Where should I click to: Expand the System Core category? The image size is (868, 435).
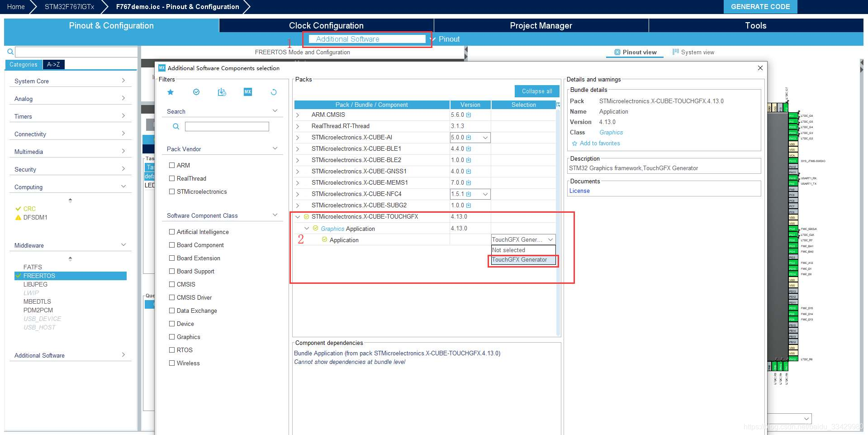coord(70,81)
